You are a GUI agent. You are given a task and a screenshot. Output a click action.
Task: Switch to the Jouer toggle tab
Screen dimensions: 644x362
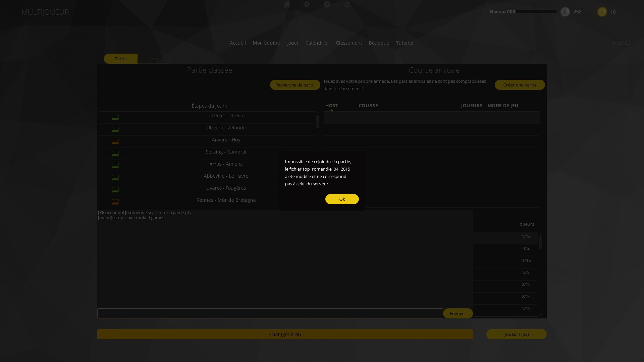tap(154, 59)
